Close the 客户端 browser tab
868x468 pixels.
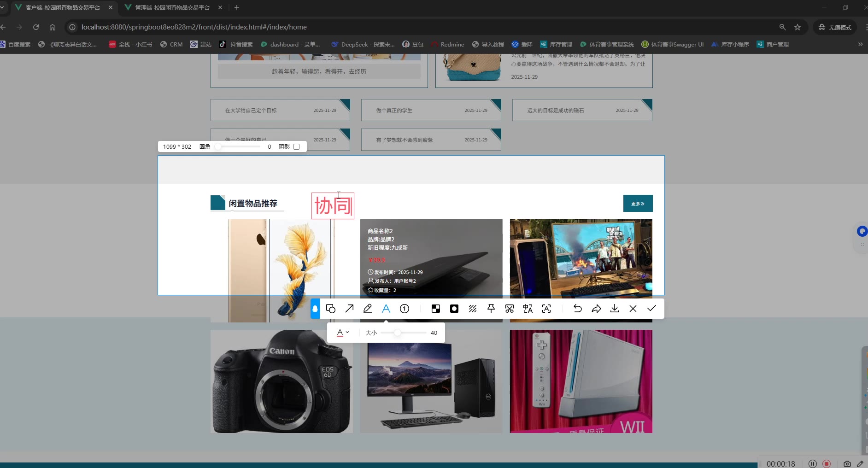[x=111, y=7]
